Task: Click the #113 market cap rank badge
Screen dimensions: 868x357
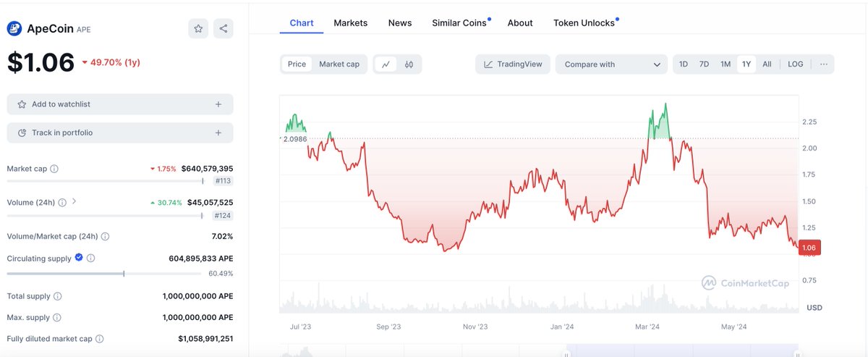Action: pyautogui.click(x=223, y=181)
